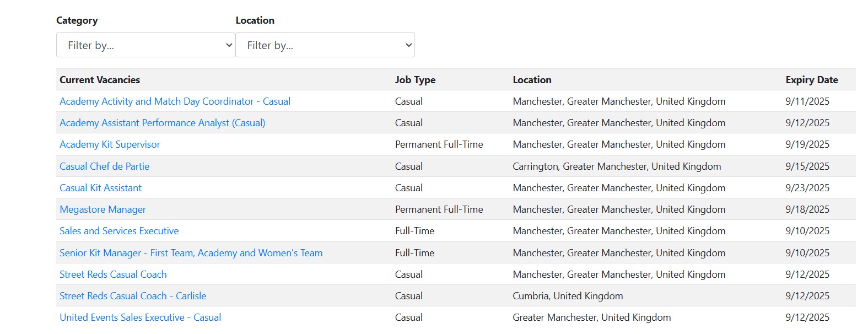View United Events Sales Executive - Casual job
Viewport: 868px width, 334px height.
click(x=140, y=317)
